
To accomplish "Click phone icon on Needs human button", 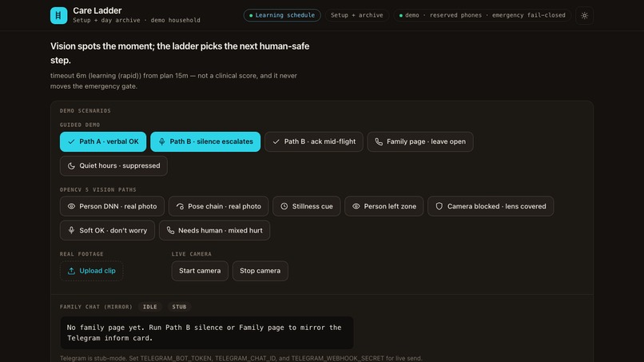I will pos(170,230).
